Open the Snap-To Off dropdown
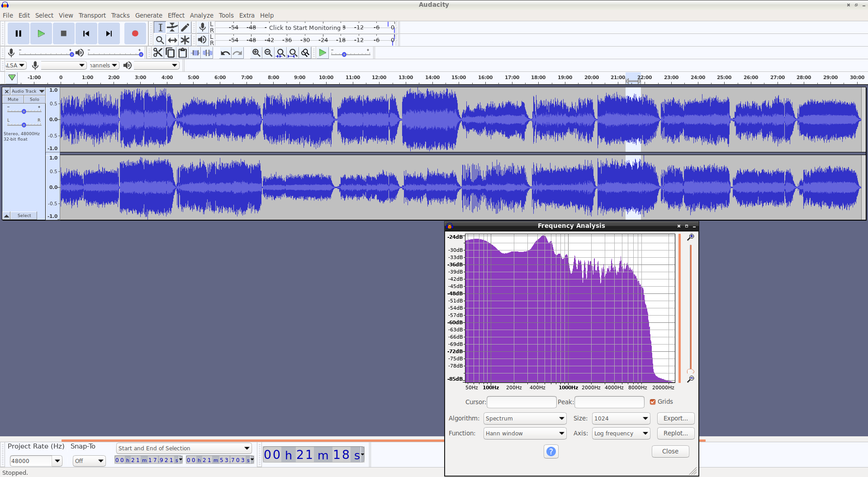This screenshot has height=477, width=868. 89,461
